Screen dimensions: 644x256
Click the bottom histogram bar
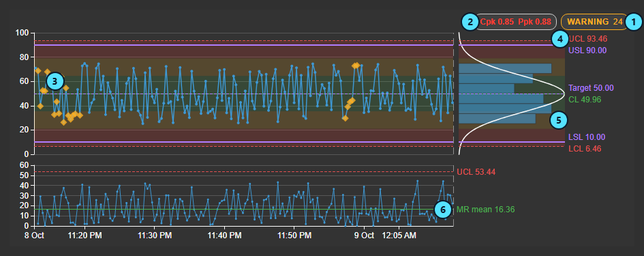[497, 119]
